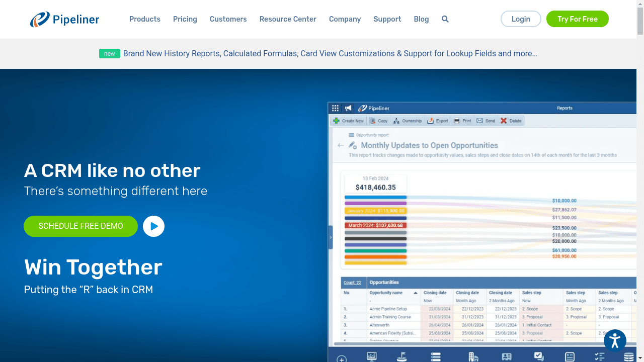Viewport: 644px width, 362px height.
Task: Click the Schedule Free Demo button
Action: (80, 226)
